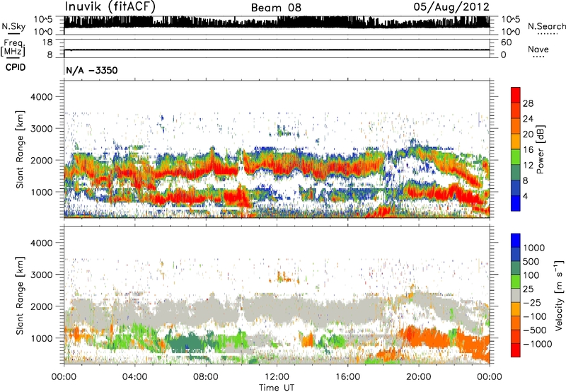Click the gray segment of Velocity colorbar
The width and height of the screenshot is (566, 392).
516,296
